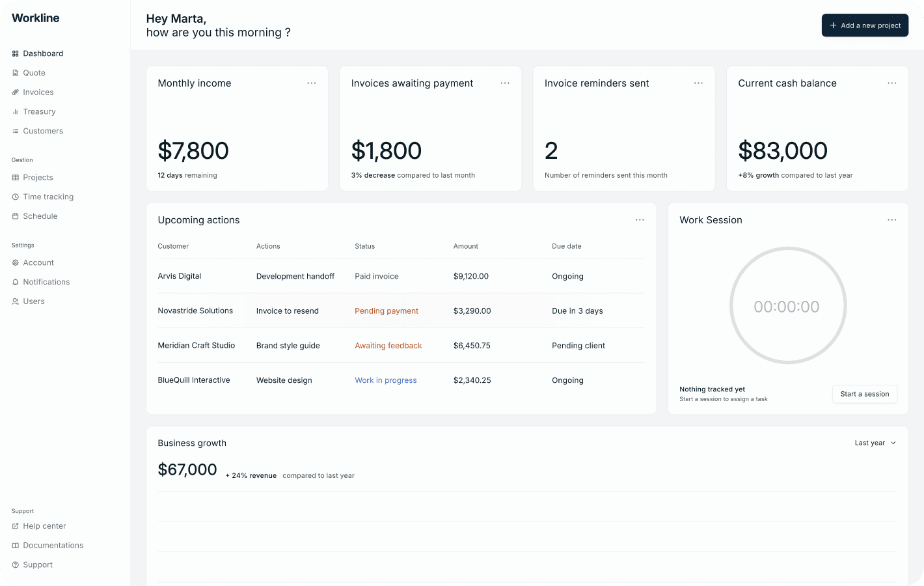Viewport: 924px width, 586px height.
Task: Select the Treasury icon
Action: (15, 111)
